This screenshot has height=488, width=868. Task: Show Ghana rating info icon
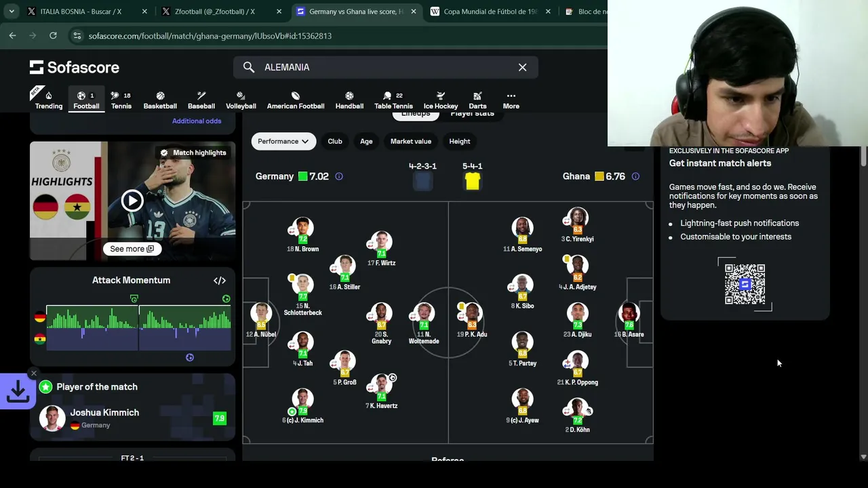(635, 176)
